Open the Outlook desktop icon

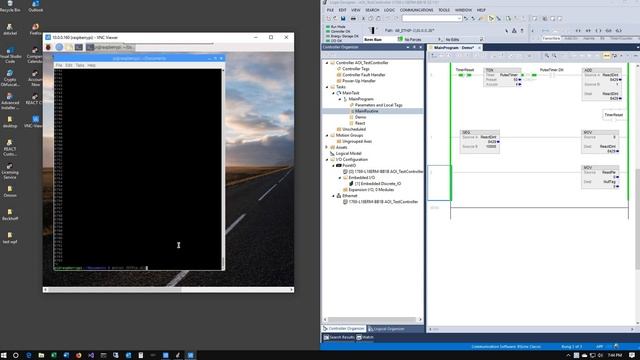[36, 6]
